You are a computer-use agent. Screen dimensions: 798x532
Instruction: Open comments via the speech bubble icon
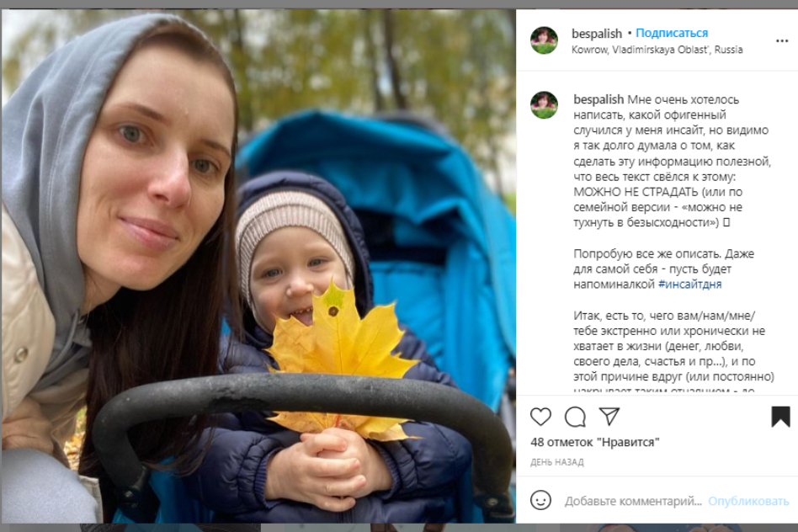575,417
